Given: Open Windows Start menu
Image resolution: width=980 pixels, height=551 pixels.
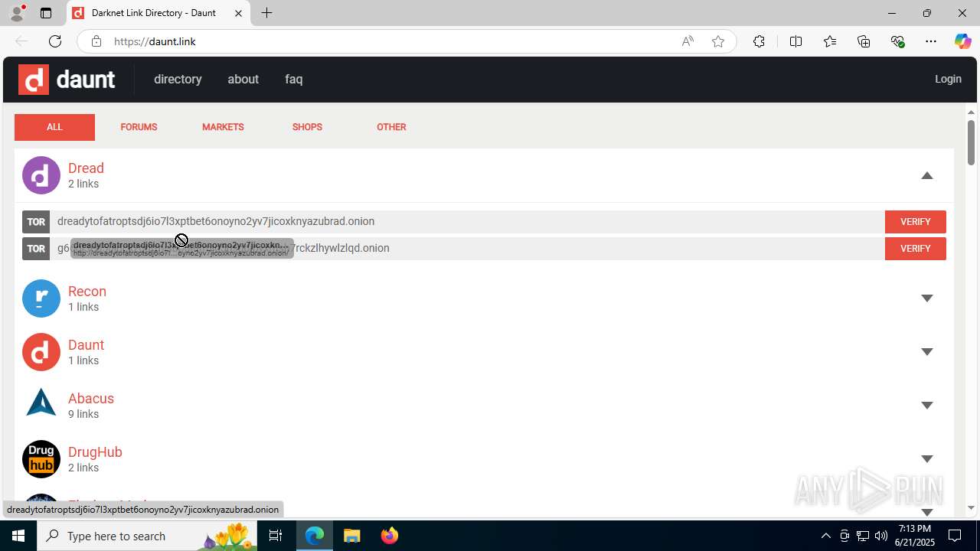Looking at the screenshot, I should pyautogui.click(x=18, y=536).
